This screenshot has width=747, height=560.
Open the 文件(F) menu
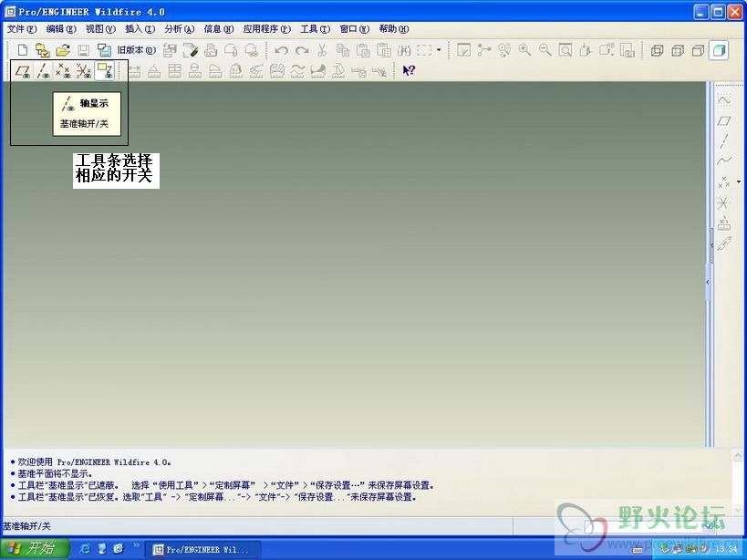pos(22,29)
